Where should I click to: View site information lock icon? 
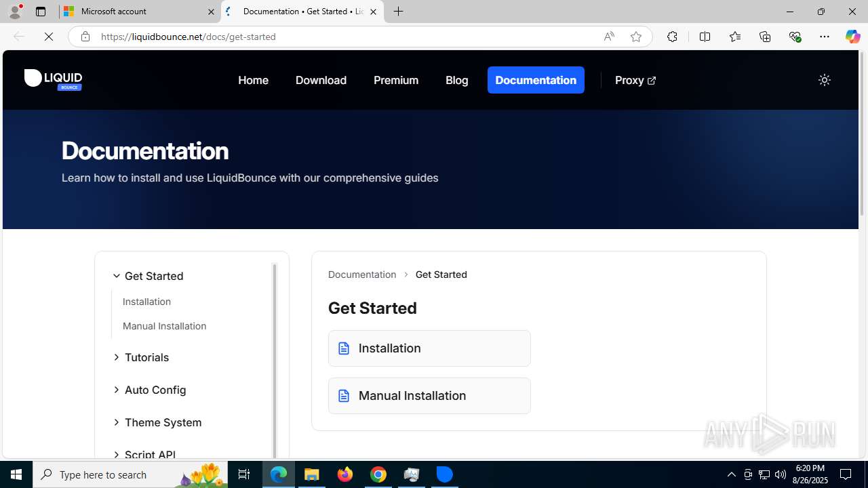[85, 37]
